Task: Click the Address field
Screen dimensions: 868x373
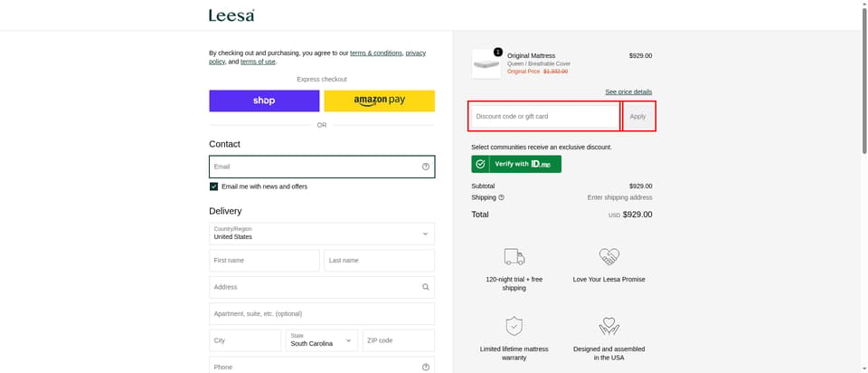Action: click(322, 287)
